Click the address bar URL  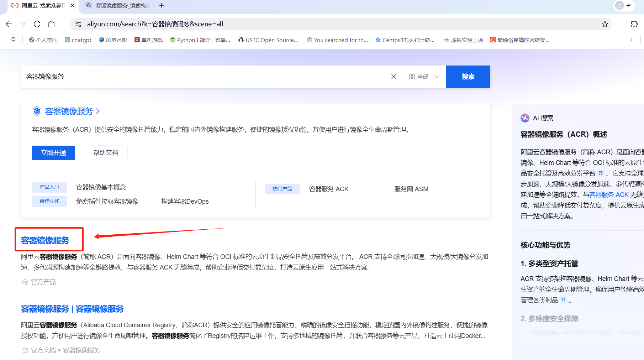(155, 24)
